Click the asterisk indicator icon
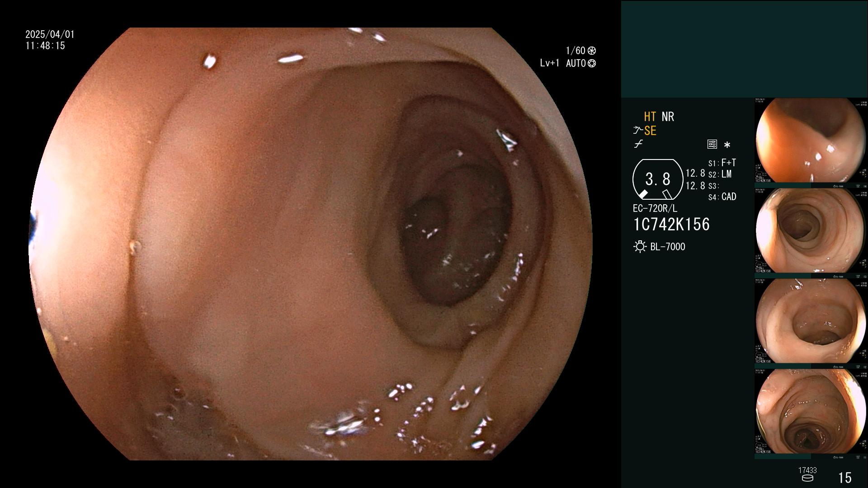Screen dimensions: 868x488 tap(727, 145)
